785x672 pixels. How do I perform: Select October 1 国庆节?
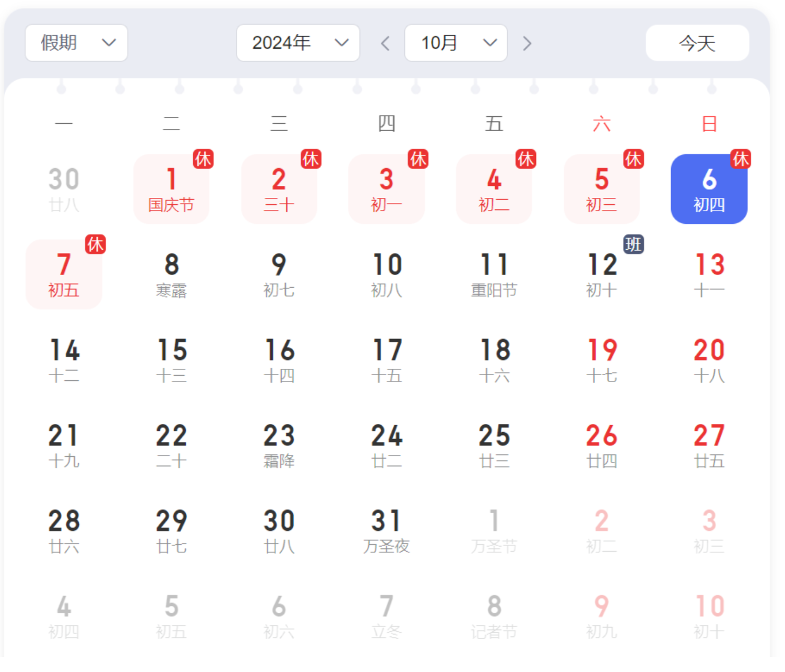point(171,189)
